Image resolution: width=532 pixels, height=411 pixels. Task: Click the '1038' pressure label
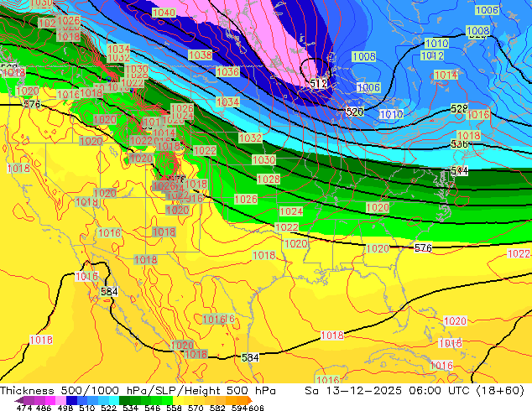(x=200, y=55)
